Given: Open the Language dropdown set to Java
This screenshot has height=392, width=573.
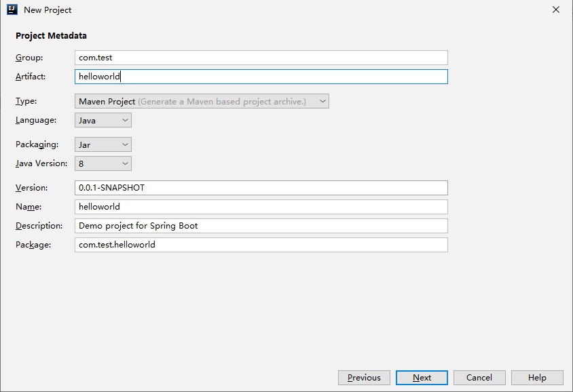Looking at the screenshot, I should click(103, 120).
